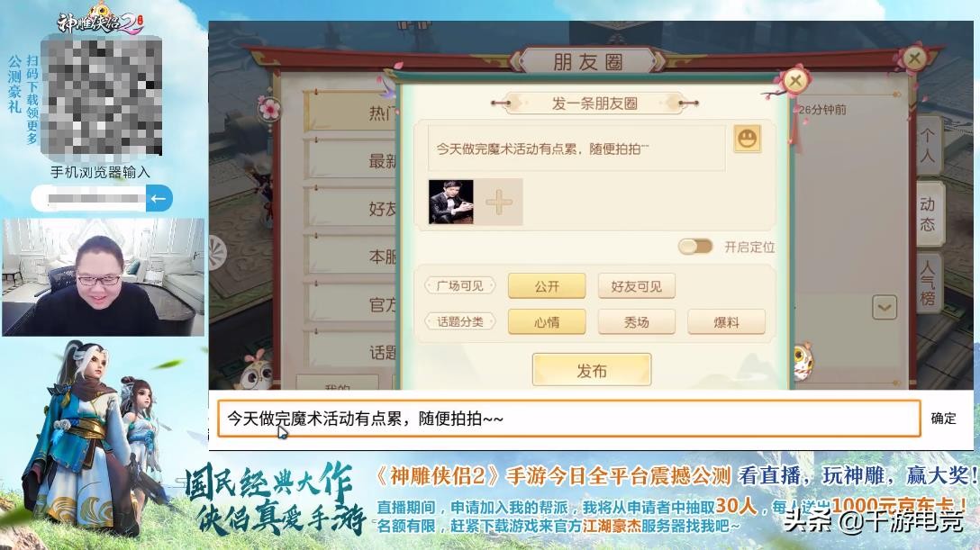This screenshot has width=980, height=550.
Task: Choose 心情 topic category
Action: (x=547, y=322)
